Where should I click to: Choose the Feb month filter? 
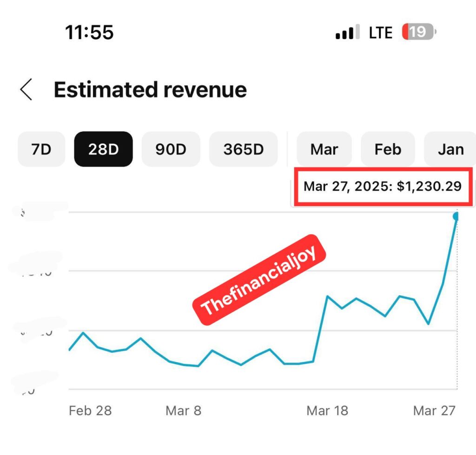tap(388, 149)
